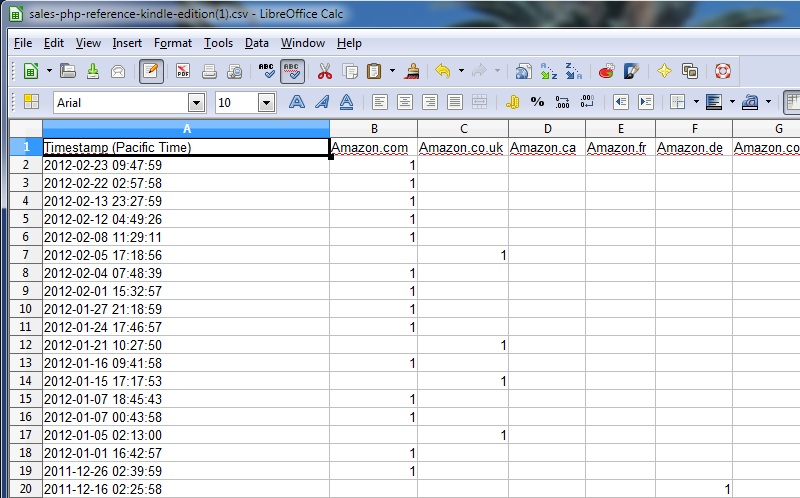Click the Document as E-mail icon
The height and width of the screenshot is (498, 800).
click(118, 71)
